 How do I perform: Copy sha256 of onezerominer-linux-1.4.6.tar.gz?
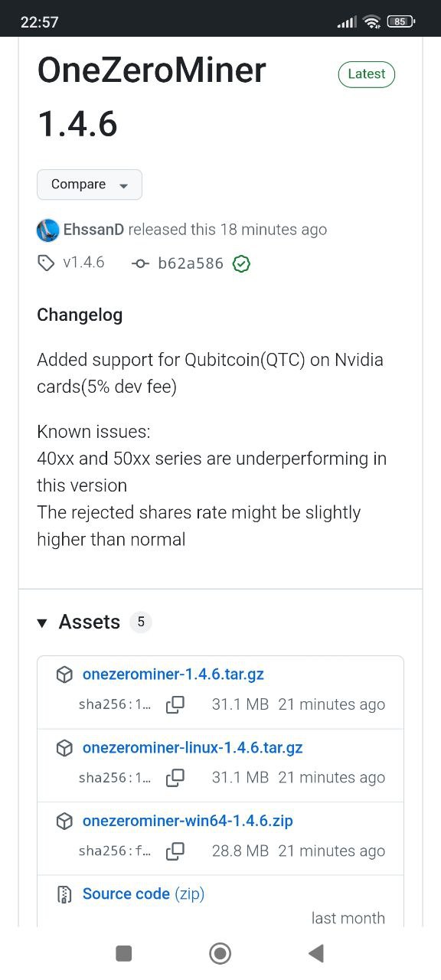coord(175,778)
